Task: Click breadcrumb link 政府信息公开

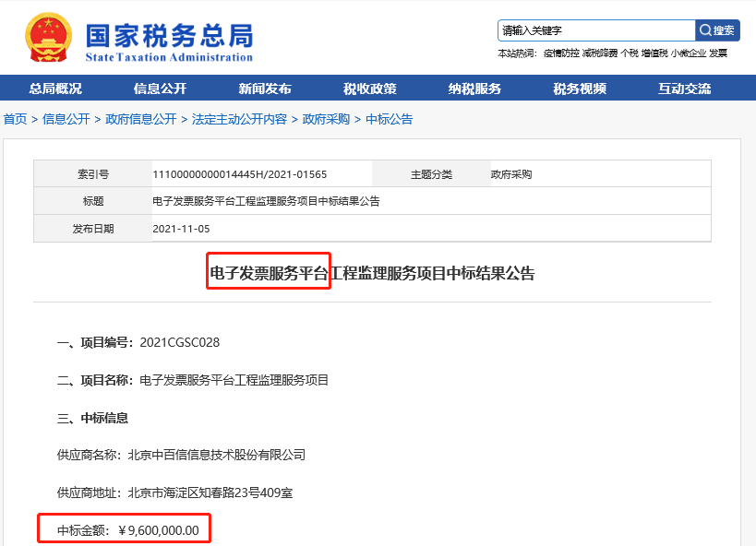Action: [141, 119]
